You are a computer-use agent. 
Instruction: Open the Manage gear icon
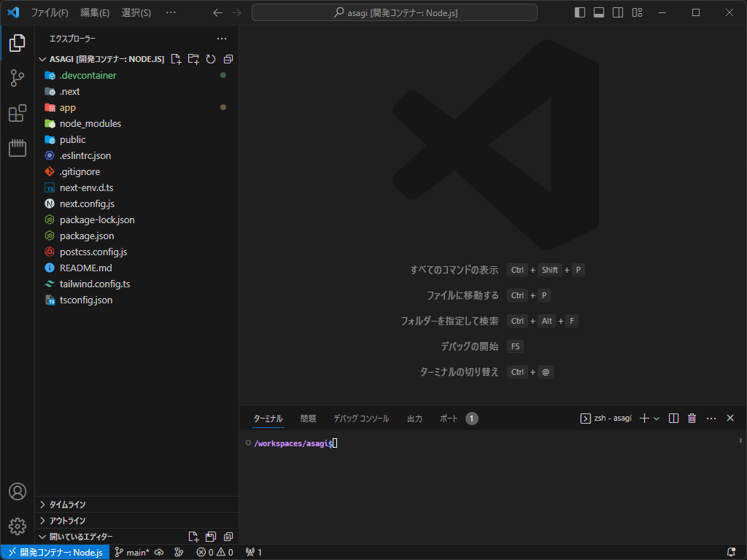(18, 526)
